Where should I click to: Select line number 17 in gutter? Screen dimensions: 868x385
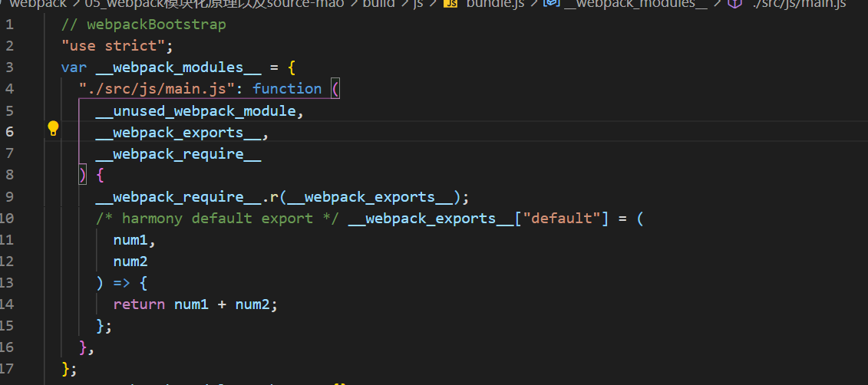click(7, 368)
